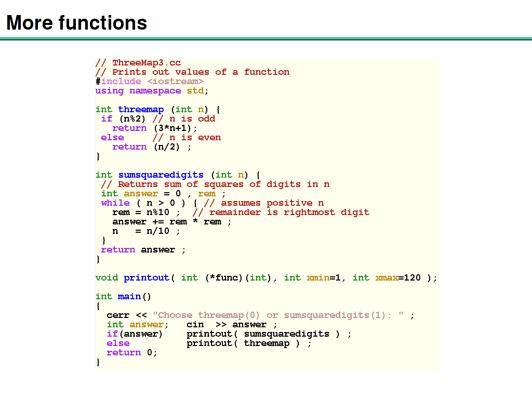The image size is (532, 399).
Task: Click the 'return answer ;' statement
Action: [x=143, y=250]
